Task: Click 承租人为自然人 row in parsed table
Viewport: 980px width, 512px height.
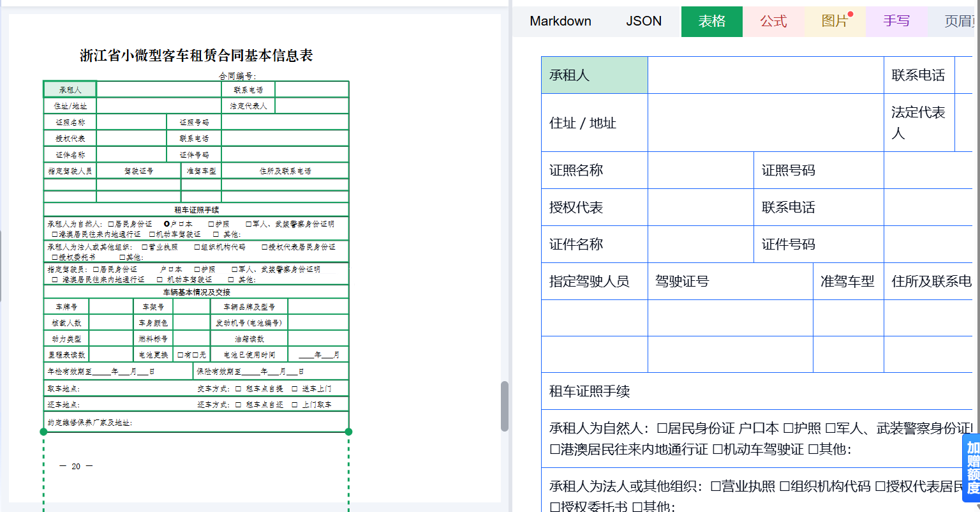Action: tap(757, 439)
